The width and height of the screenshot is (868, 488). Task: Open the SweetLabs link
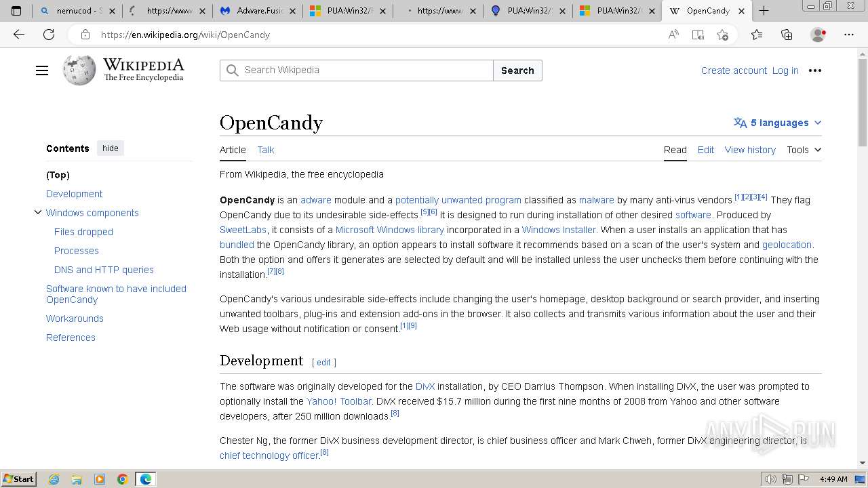point(243,230)
